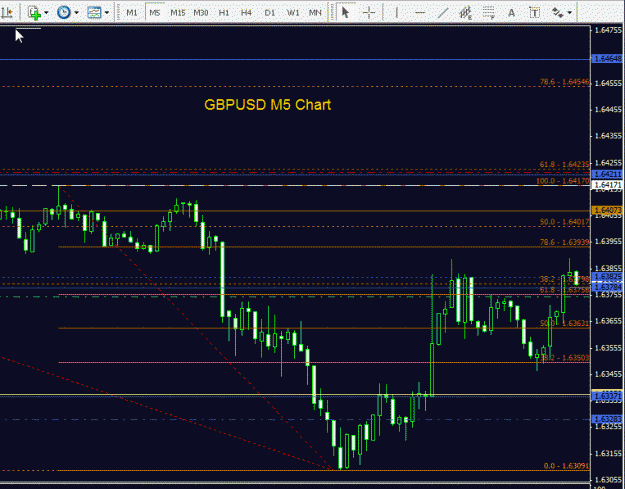625x489 pixels.
Task: Click the 'GBPUSD M5 Chart' text label
Action: [x=267, y=105]
